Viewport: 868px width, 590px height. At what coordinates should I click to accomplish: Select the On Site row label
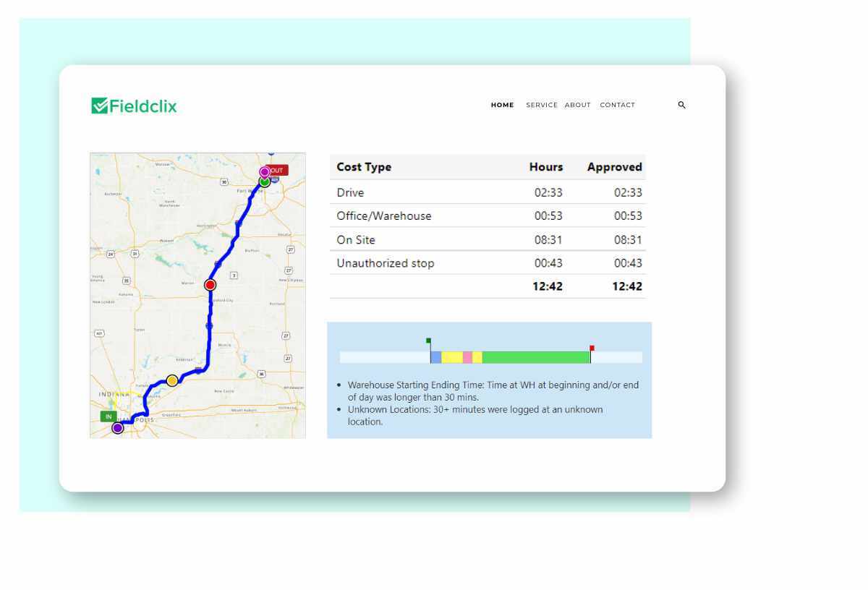pyautogui.click(x=356, y=239)
